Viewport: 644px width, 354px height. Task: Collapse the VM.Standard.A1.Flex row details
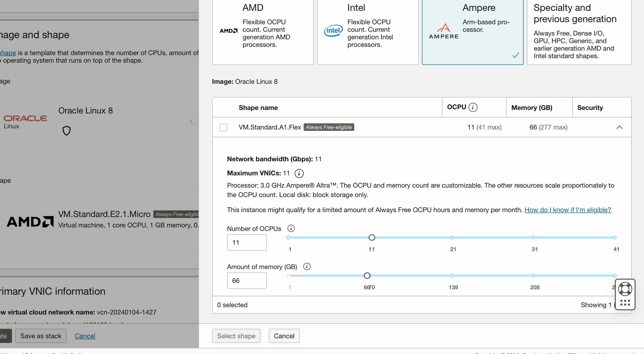click(x=619, y=127)
